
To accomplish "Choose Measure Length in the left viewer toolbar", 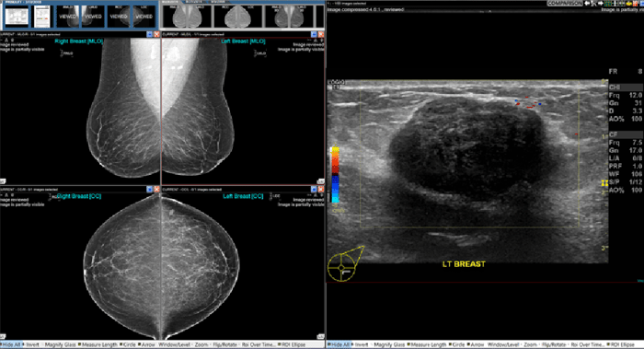I will 98,344.
